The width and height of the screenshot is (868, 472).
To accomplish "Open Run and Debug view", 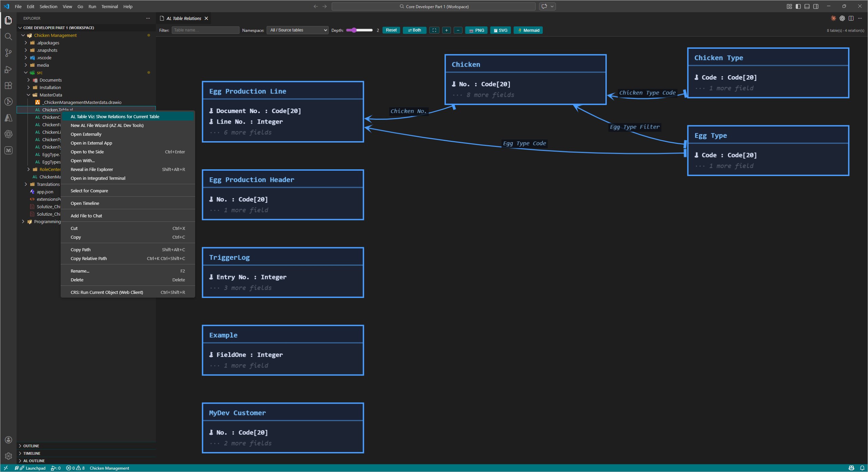I will 8,69.
